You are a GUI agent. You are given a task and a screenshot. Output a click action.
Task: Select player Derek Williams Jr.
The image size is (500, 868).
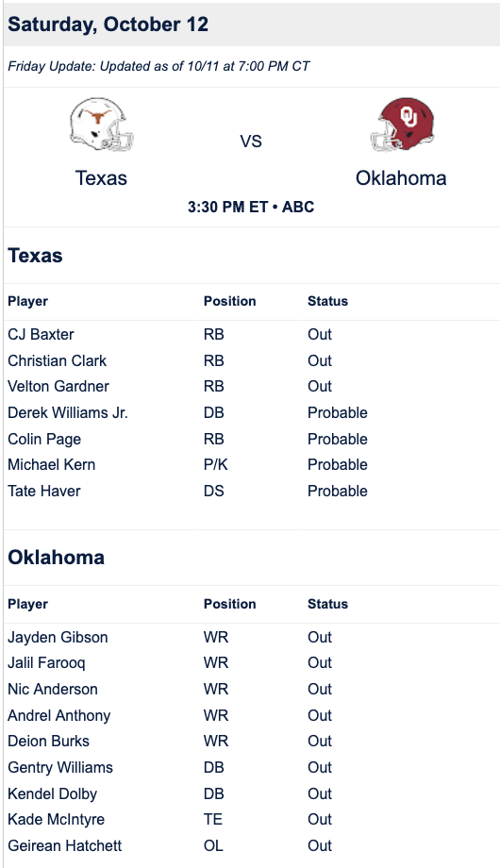point(68,413)
